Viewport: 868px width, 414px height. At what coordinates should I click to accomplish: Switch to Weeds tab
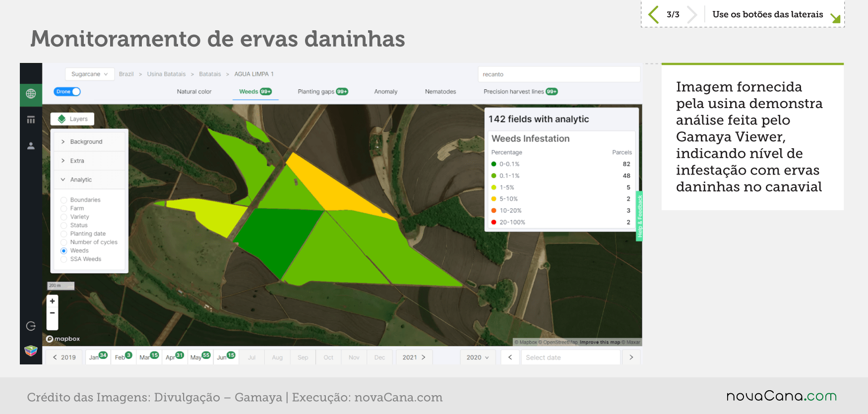click(x=255, y=92)
